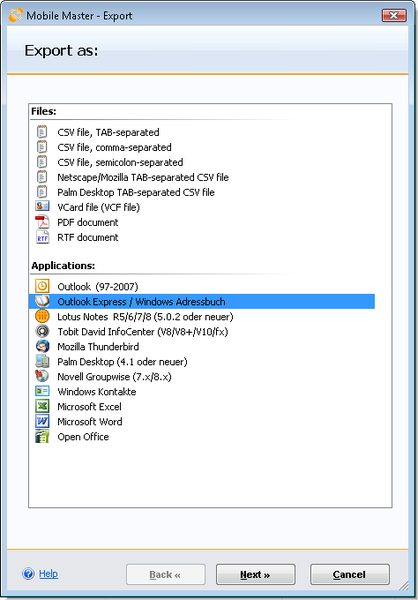Screen dimensions: 418x600
Task: Click the Microsoft Word icon
Action: coord(42,421)
